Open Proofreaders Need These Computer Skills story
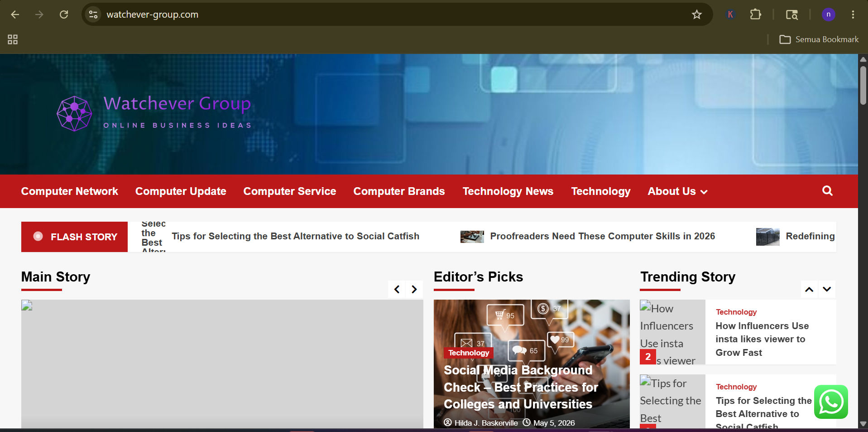This screenshot has width=868, height=432. pos(602,236)
